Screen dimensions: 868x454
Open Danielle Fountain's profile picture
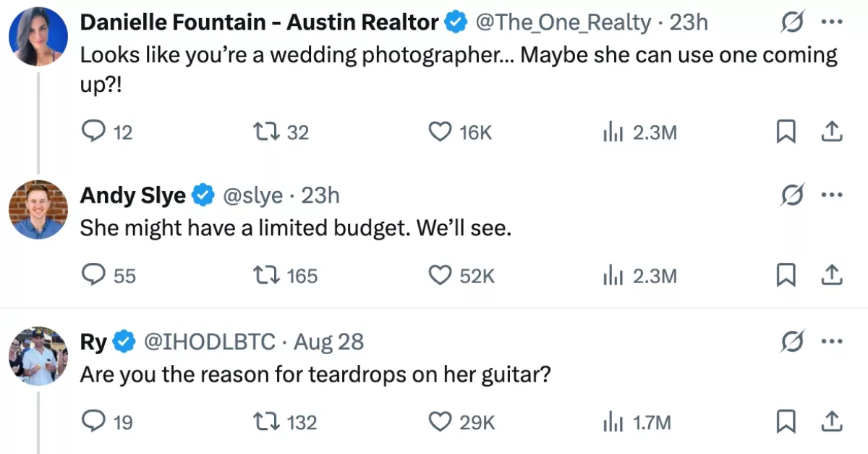(x=38, y=37)
